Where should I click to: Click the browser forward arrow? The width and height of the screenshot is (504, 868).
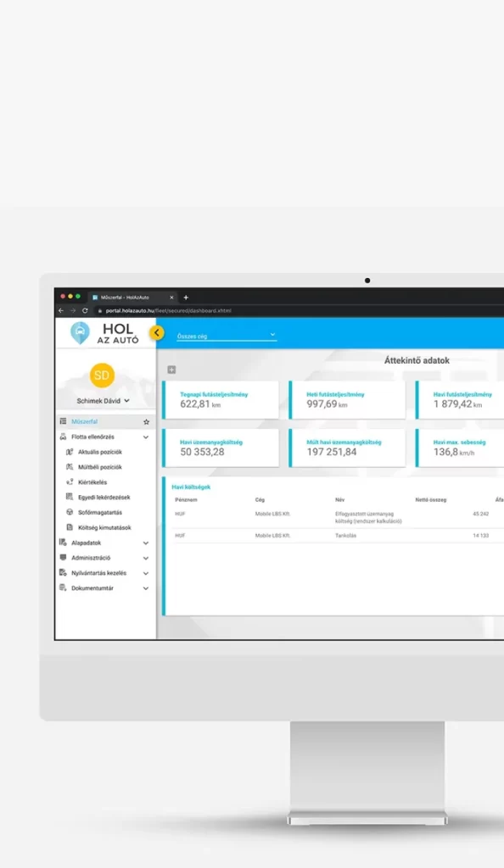73,311
